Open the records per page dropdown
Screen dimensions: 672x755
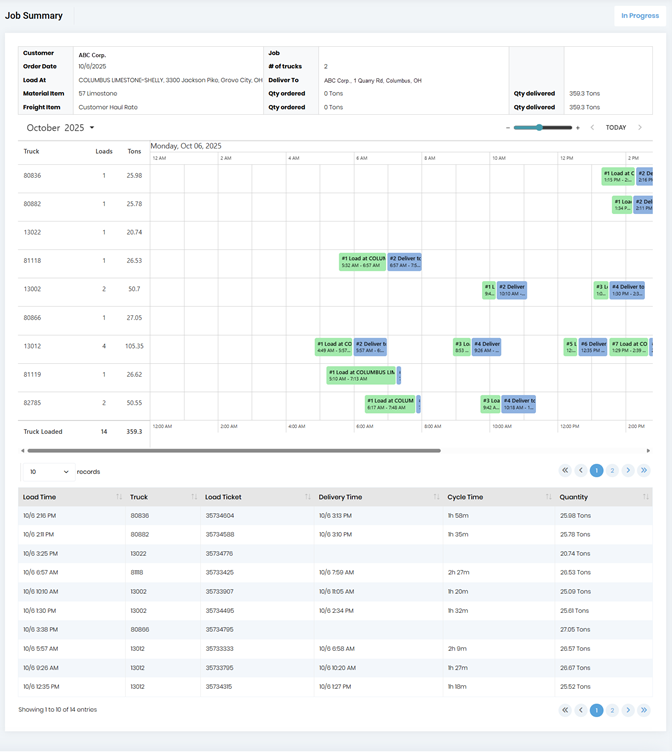tap(46, 471)
